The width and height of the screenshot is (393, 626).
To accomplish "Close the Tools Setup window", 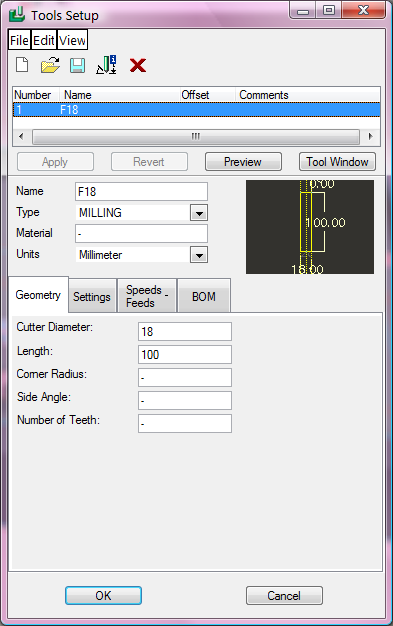I will pos(363,10).
